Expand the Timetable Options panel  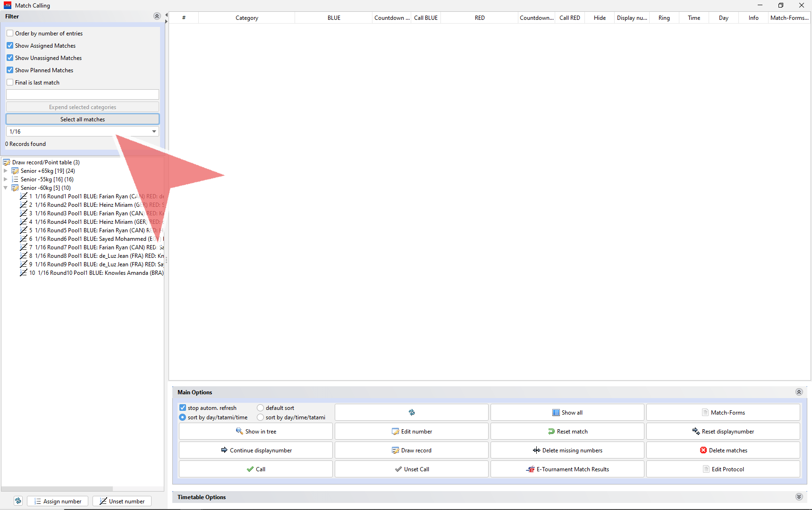[799, 497]
